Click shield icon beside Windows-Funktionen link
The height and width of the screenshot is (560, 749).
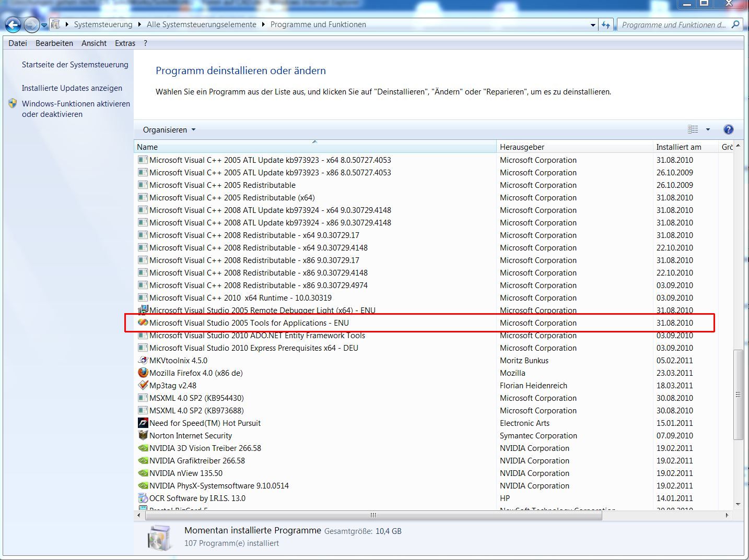[13, 103]
